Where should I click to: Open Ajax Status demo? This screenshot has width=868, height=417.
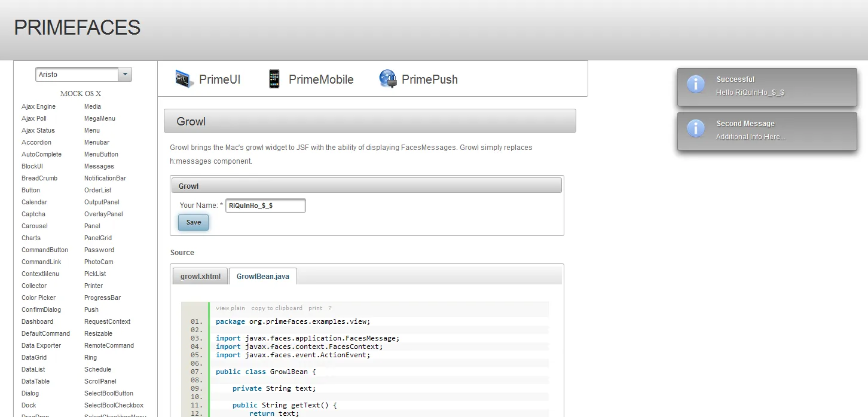(x=38, y=130)
